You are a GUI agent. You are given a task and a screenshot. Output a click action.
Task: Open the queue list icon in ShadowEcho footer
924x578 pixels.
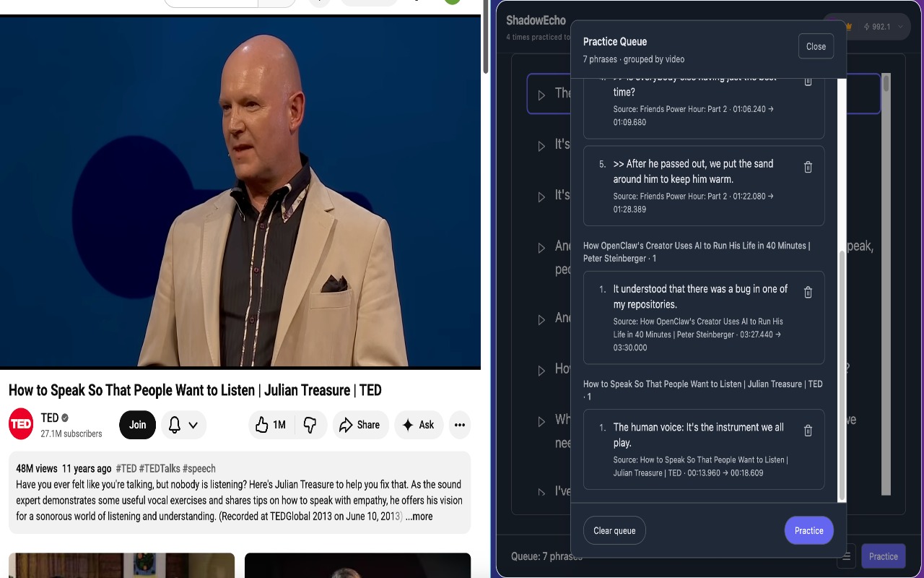847,556
